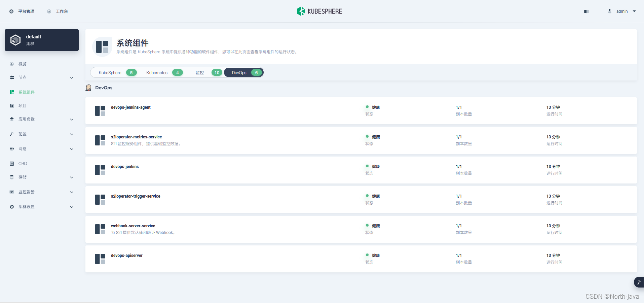Switch to the Kubernetes tab
The width and height of the screenshot is (644, 303).
(164, 73)
